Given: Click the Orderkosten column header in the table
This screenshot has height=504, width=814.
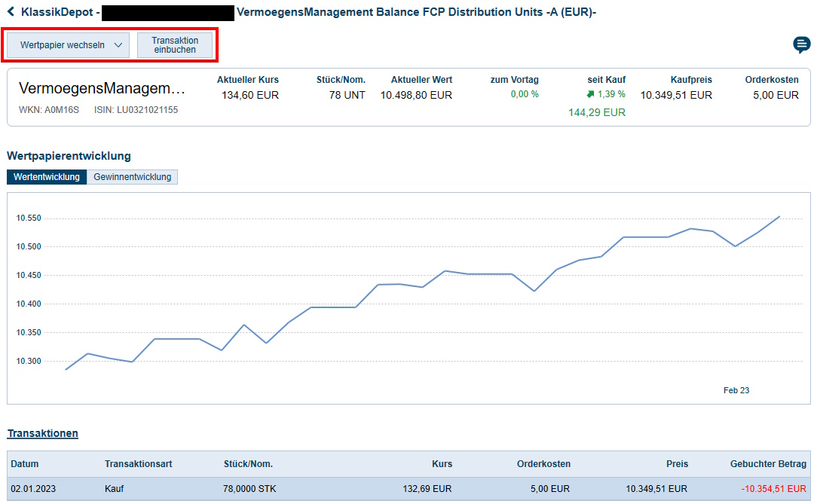Looking at the screenshot, I should 543,464.
